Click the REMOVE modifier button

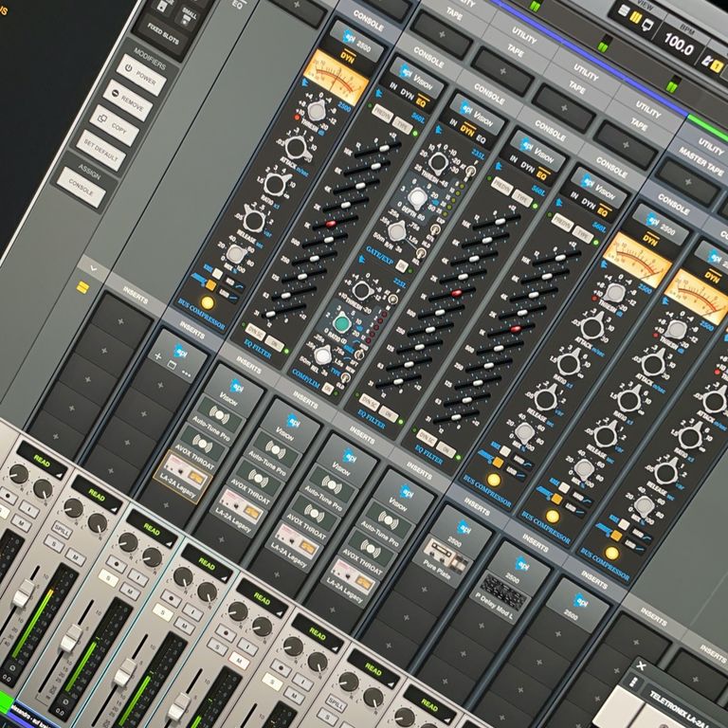[128, 100]
